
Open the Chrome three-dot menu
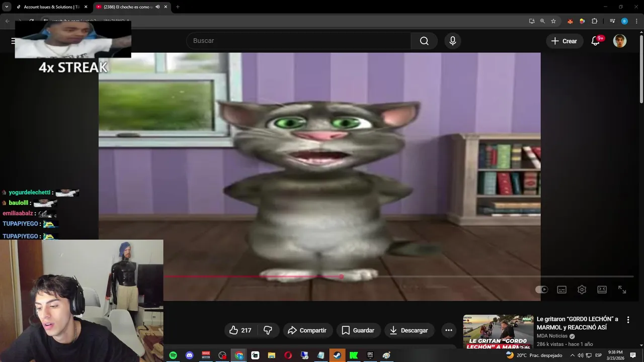(x=636, y=21)
